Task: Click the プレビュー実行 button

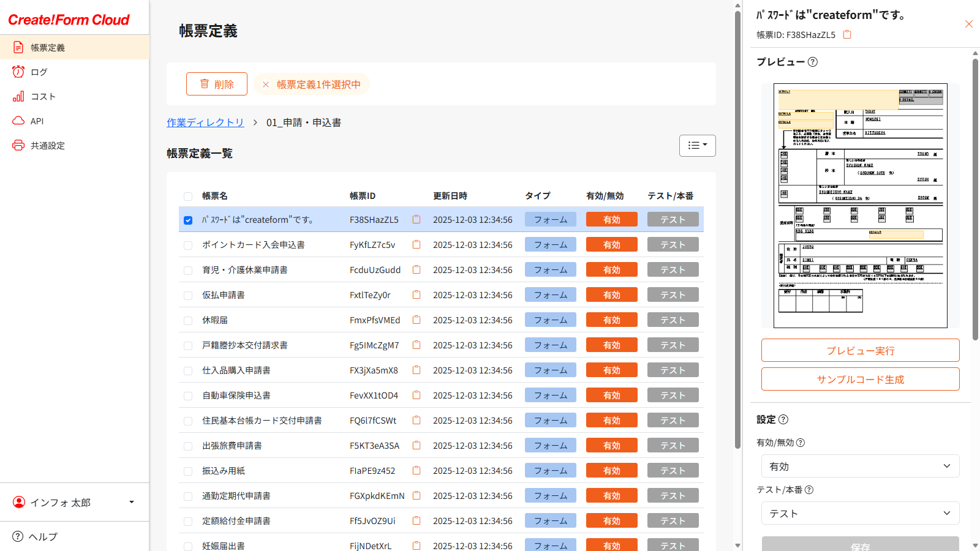Action: click(860, 351)
